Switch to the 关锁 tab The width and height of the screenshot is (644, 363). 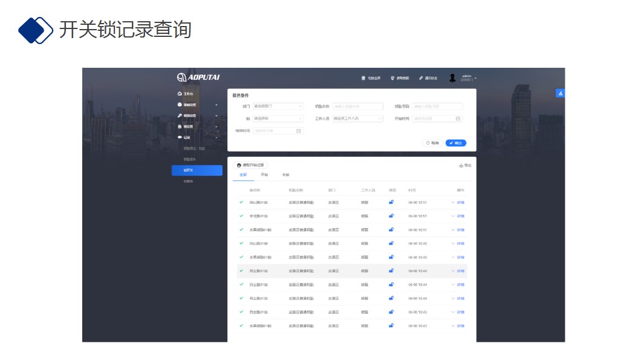tap(286, 175)
